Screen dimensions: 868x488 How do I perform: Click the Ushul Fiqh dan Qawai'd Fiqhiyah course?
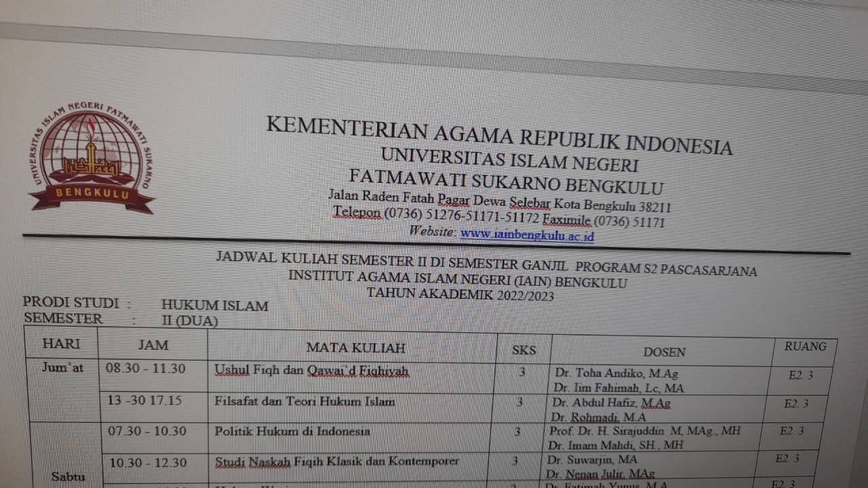click(x=311, y=371)
